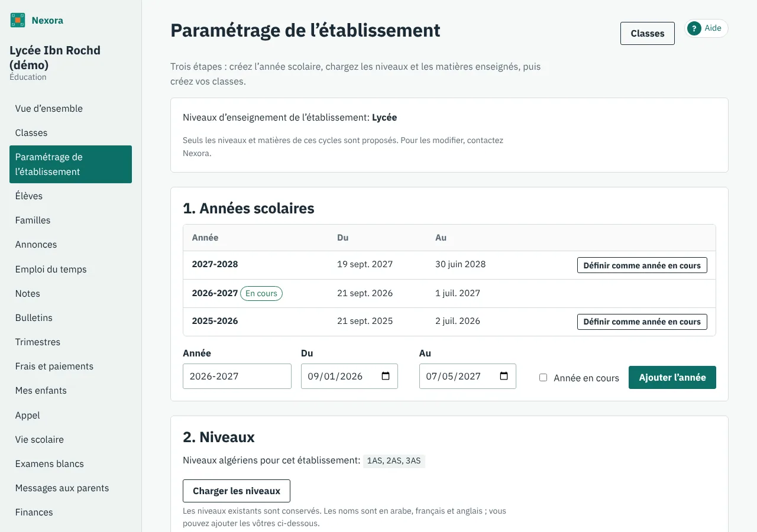
Task: Check the Année en cours checkbox
Action: (543, 377)
